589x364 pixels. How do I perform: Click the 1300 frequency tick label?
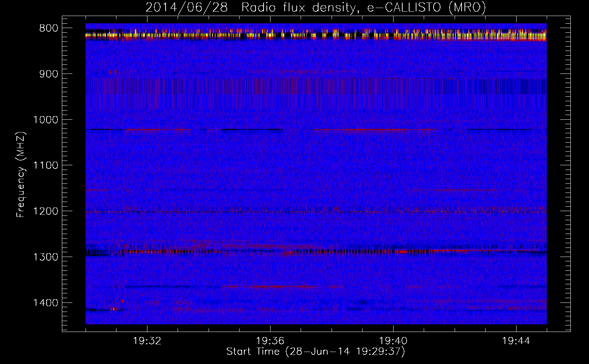[x=45, y=257]
